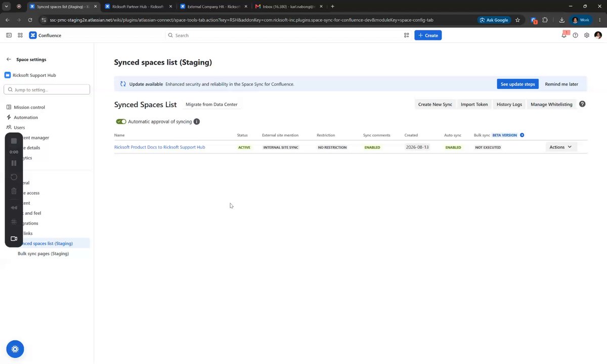
Task: Click the See update steps button
Action: click(x=517, y=84)
